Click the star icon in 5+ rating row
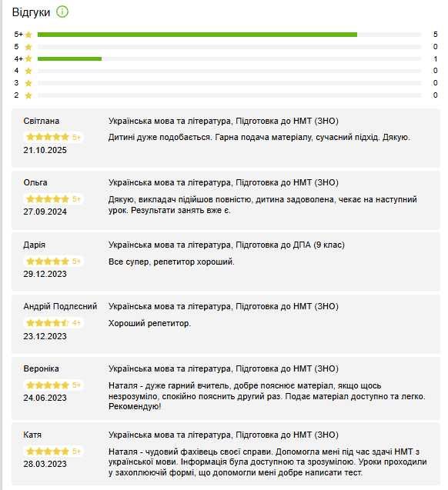The image size is (448, 490). pyautogui.click(x=28, y=35)
